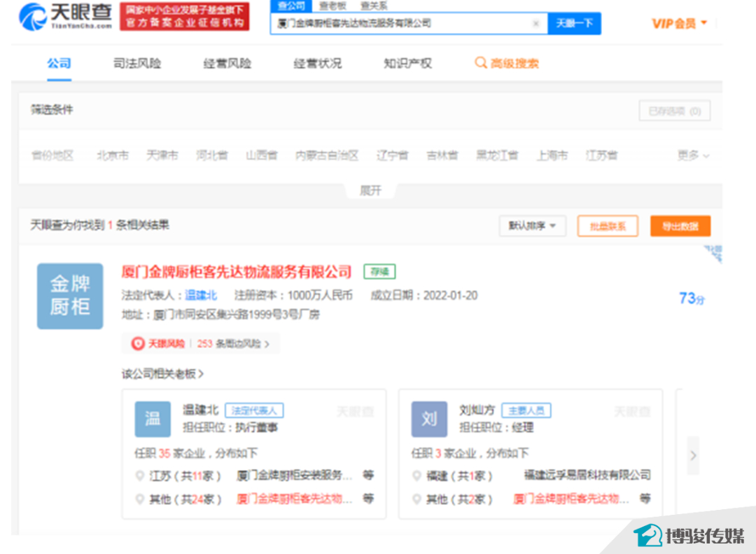Expand 更多 provinces list
The width and height of the screenshot is (756, 554).
(x=693, y=155)
